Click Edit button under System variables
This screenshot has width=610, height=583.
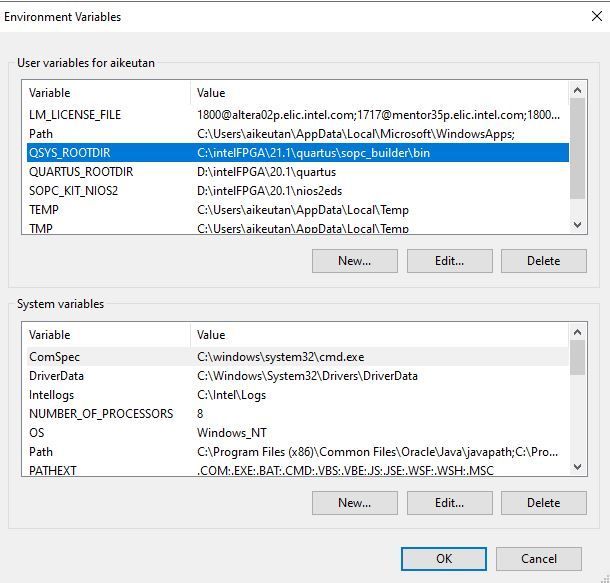click(449, 503)
